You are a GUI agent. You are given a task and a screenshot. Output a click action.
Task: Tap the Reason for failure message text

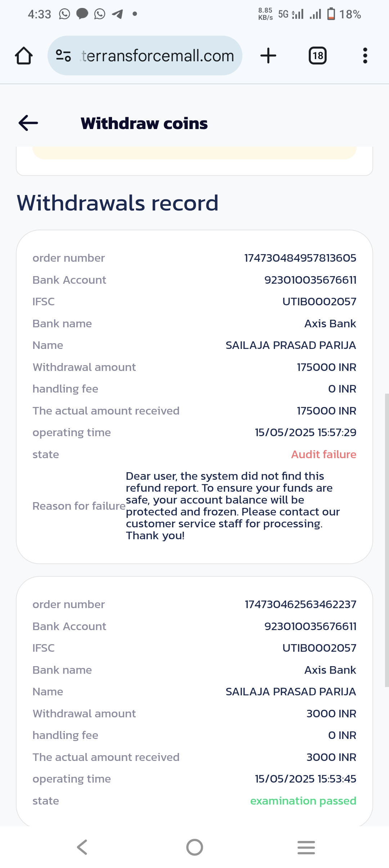pyautogui.click(x=232, y=506)
